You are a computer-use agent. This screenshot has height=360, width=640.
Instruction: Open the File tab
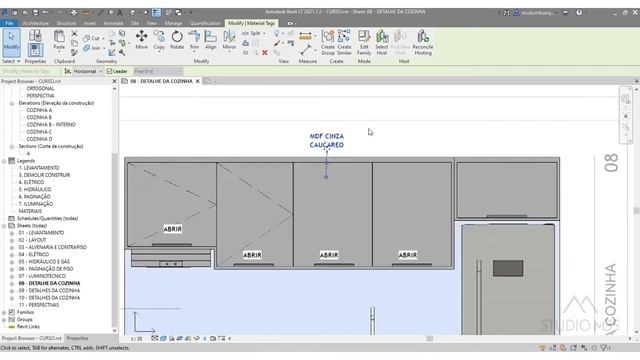click(9, 23)
